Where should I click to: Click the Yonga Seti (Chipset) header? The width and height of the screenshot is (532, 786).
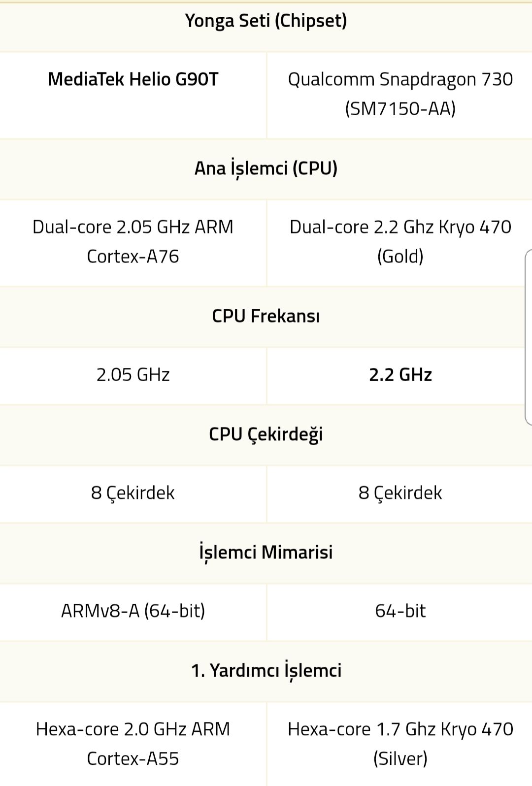click(x=266, y=21)
